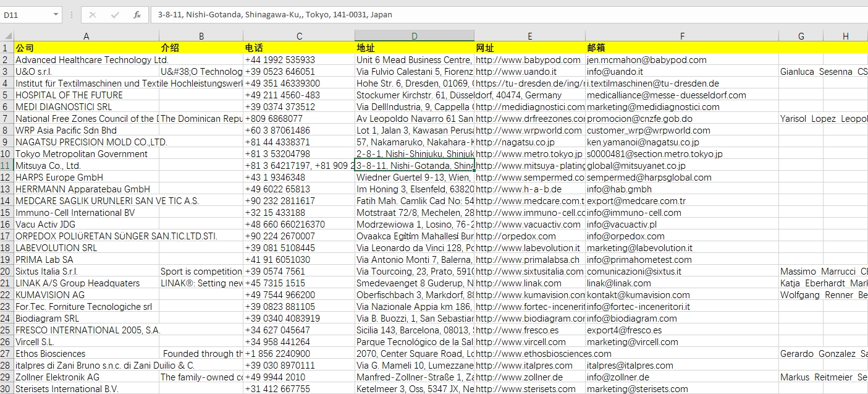This screenshot has height=394, width=868.
Task: Select the Tokyo Metropolitan Government cell
Action: [86, 153]
